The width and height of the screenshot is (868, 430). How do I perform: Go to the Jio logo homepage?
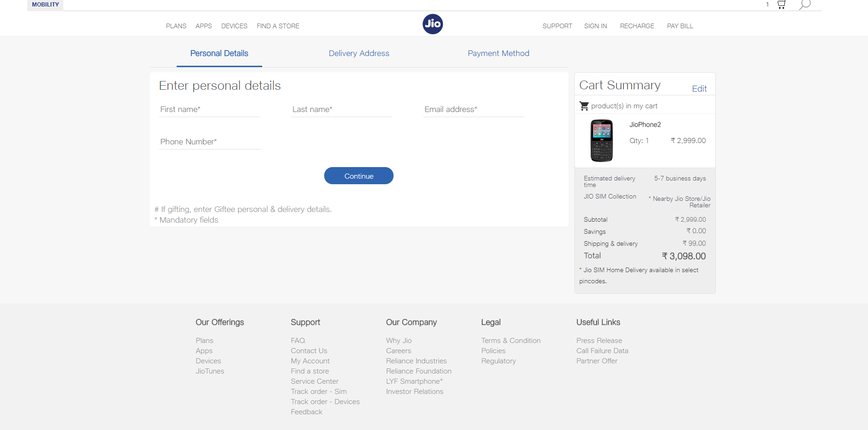click(x=433, y=24)
